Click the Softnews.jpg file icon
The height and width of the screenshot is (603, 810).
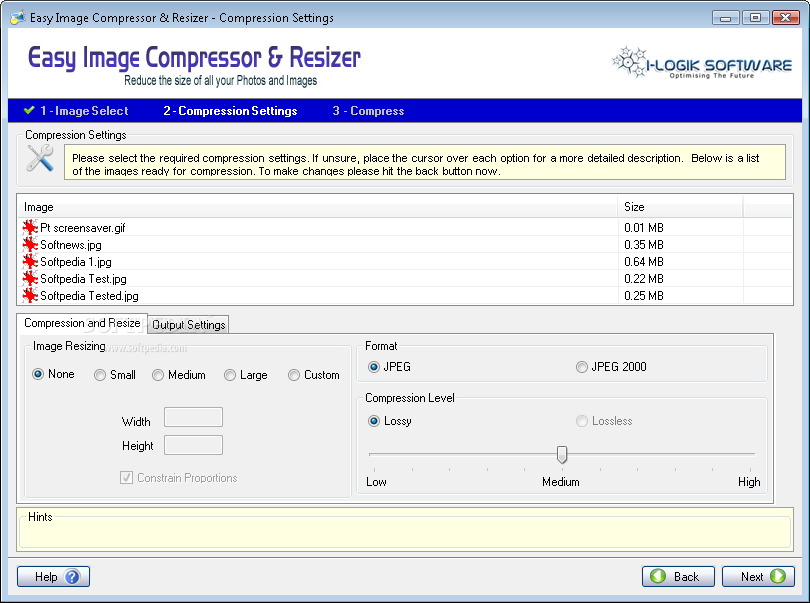click(30, 244)
